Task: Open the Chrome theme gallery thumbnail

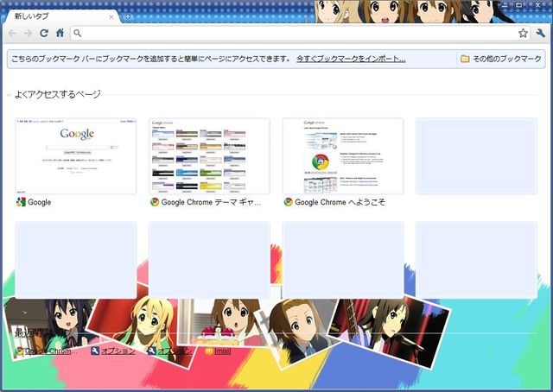Action: [209, 156]
